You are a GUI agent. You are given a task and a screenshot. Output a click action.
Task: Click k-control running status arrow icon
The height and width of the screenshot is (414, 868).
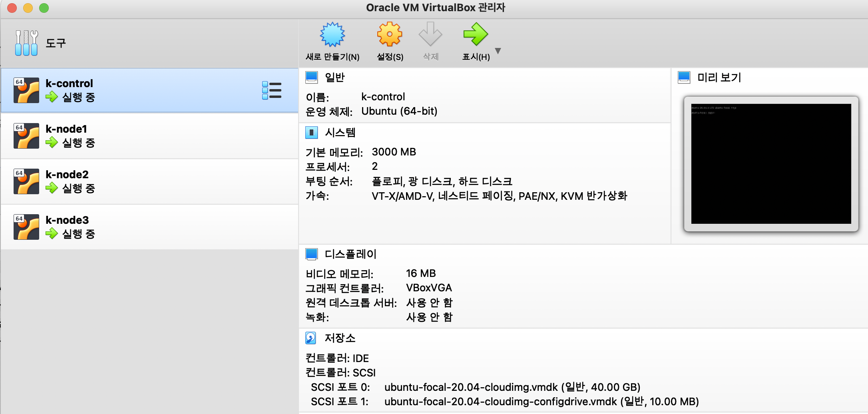click(52, 97)
